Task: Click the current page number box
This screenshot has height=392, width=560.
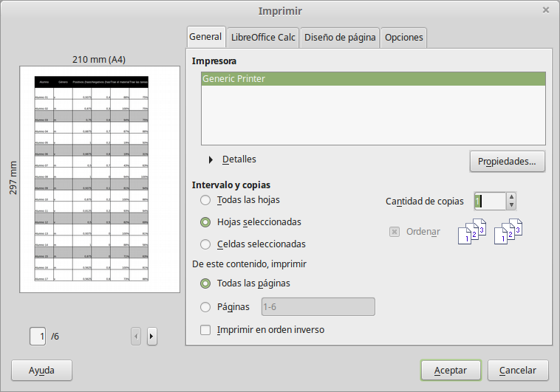Action: click(38, 337)
